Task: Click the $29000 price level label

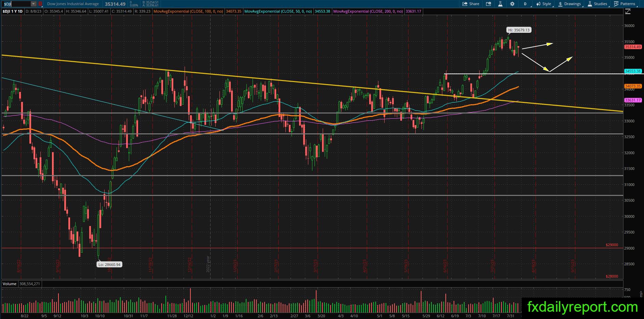Action: 612,245
